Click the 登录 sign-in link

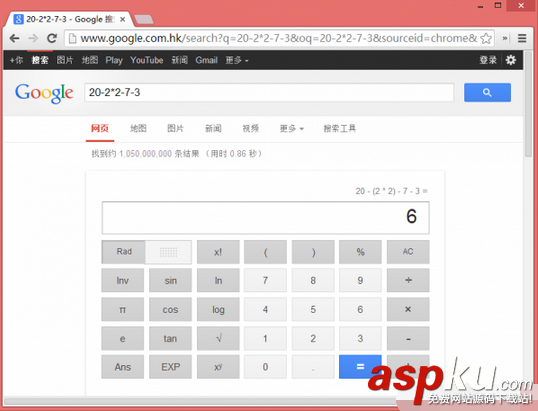click(x=488, y=60)
